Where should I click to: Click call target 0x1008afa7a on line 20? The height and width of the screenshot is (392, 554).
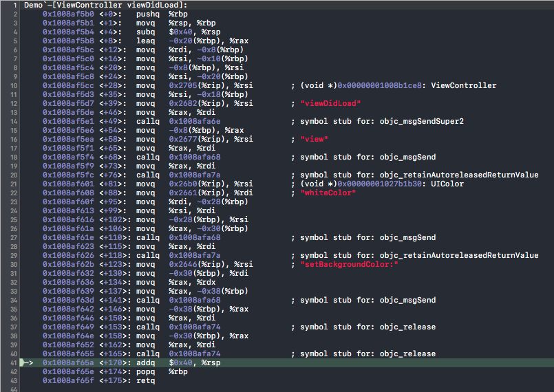(194, 175)
